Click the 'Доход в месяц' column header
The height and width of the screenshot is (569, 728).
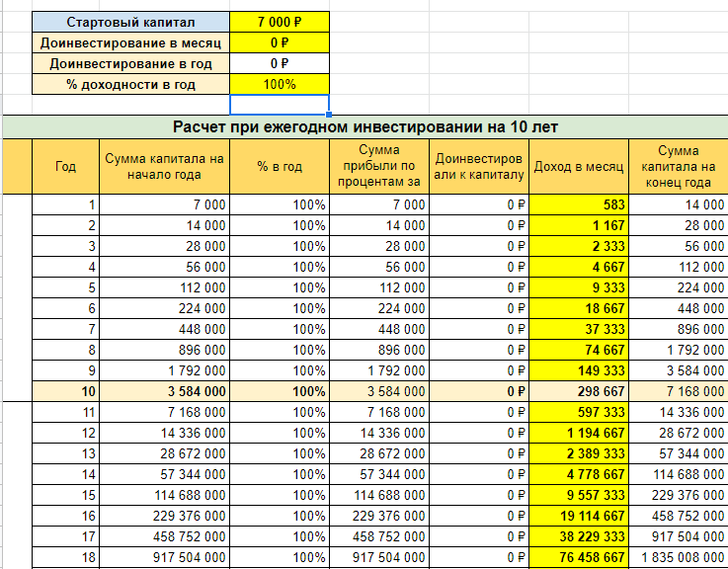pos(579,166)
